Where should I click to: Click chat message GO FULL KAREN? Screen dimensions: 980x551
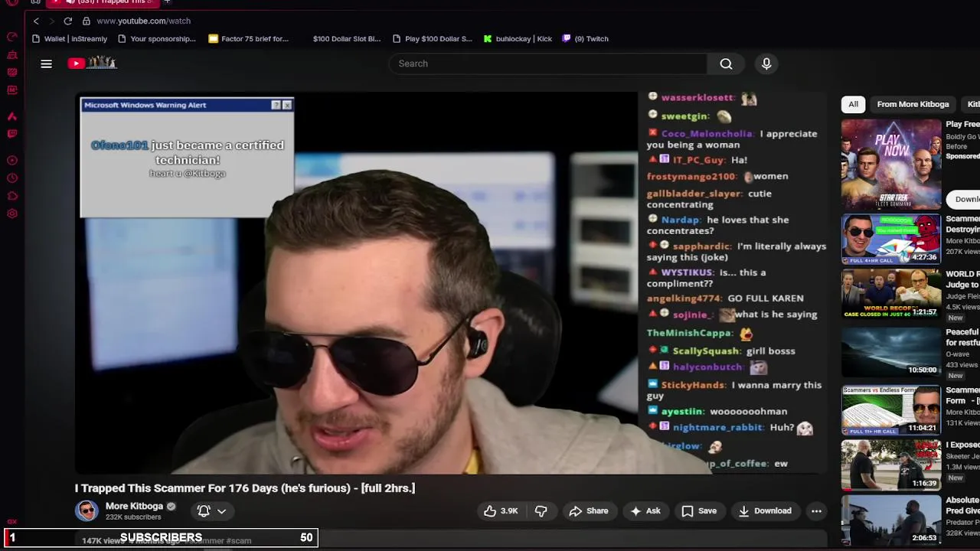point(766,298)
